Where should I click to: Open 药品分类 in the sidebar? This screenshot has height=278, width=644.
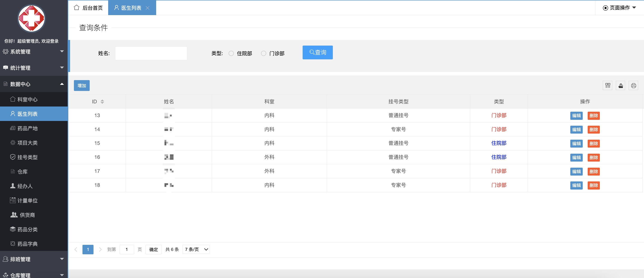coord(34,229)
